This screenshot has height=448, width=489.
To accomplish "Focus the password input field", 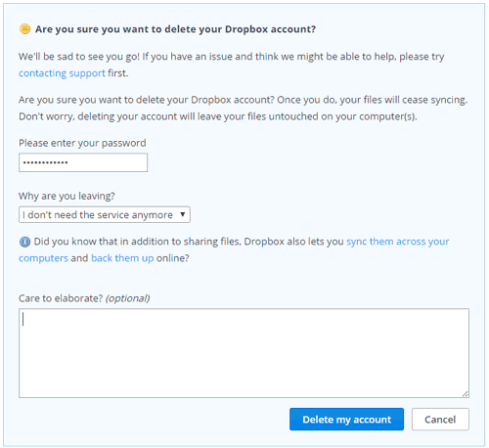I will (83, 162).
